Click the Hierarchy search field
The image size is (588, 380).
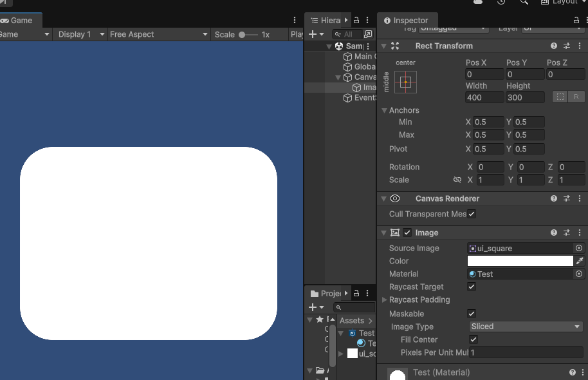coord(347,34)
